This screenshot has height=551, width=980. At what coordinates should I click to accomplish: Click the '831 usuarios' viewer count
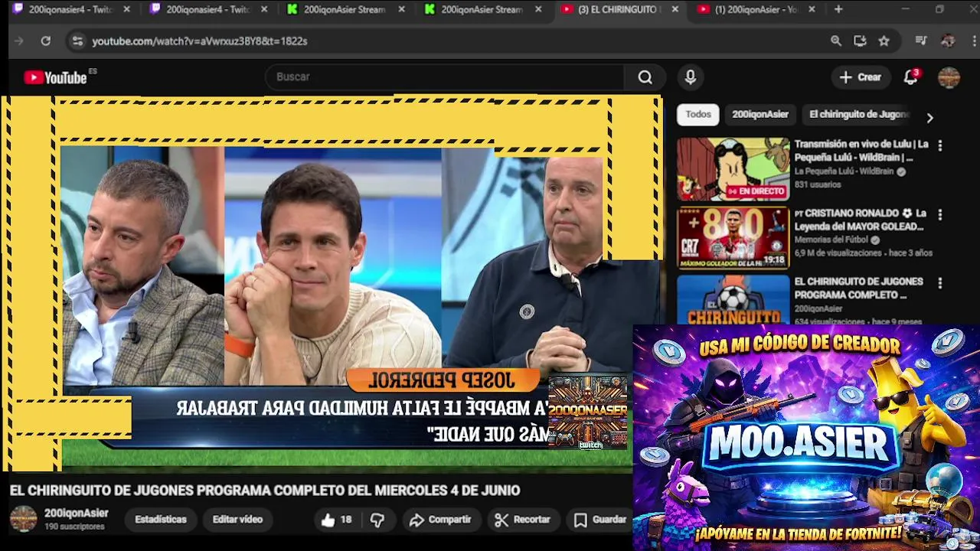pyautogui.click(x=818, y=185)
